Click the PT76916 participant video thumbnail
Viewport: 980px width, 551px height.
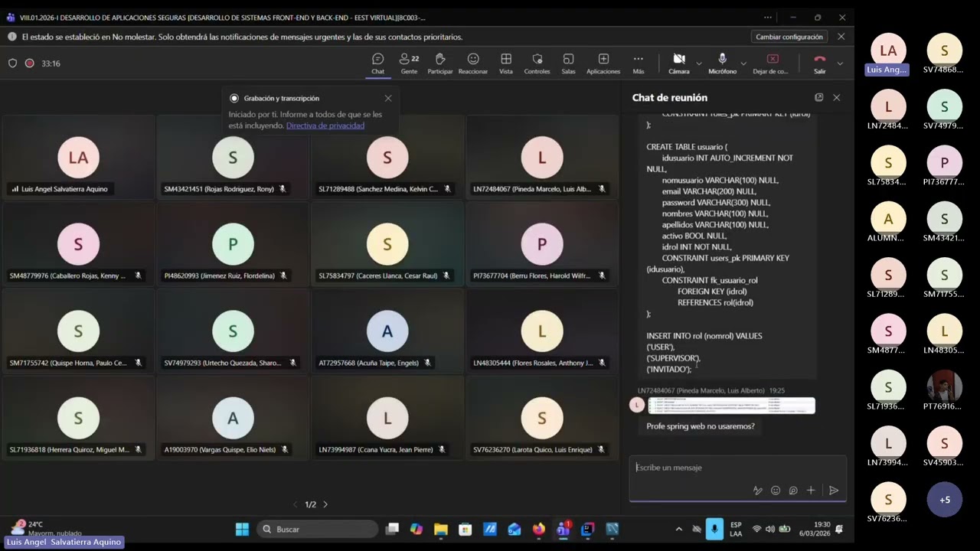click(x=945, y=387)
